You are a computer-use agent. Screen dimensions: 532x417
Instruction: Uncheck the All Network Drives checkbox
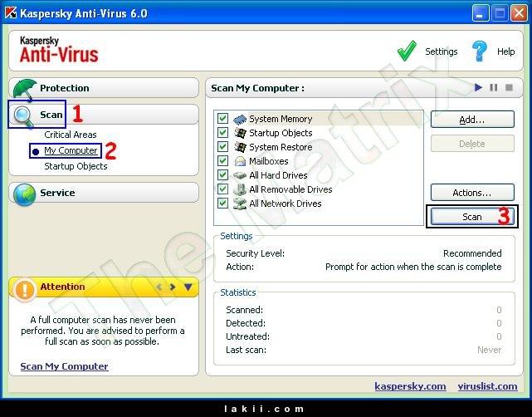(x=222, y=203)
